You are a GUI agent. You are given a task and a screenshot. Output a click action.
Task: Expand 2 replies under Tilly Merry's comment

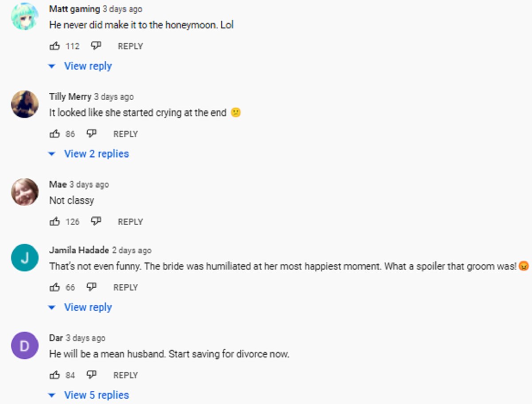click(x=96, y=154)
